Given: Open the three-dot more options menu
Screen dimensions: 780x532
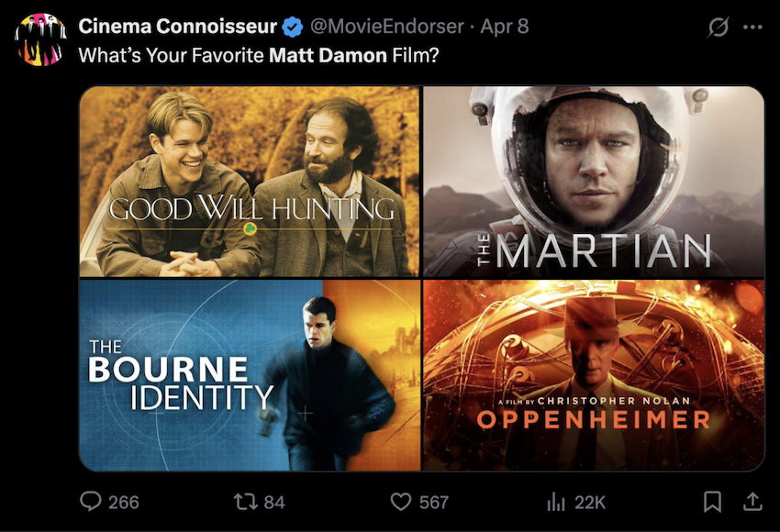Looking at the screenshot, I should [752, 27].
